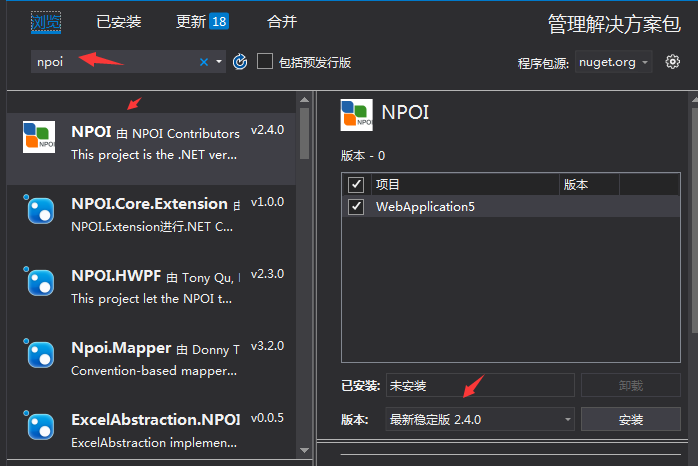Select the NPOI.Core.Extension package icon
The height and width of the screenshot is (466, 698).
click(x=39, y=210)
